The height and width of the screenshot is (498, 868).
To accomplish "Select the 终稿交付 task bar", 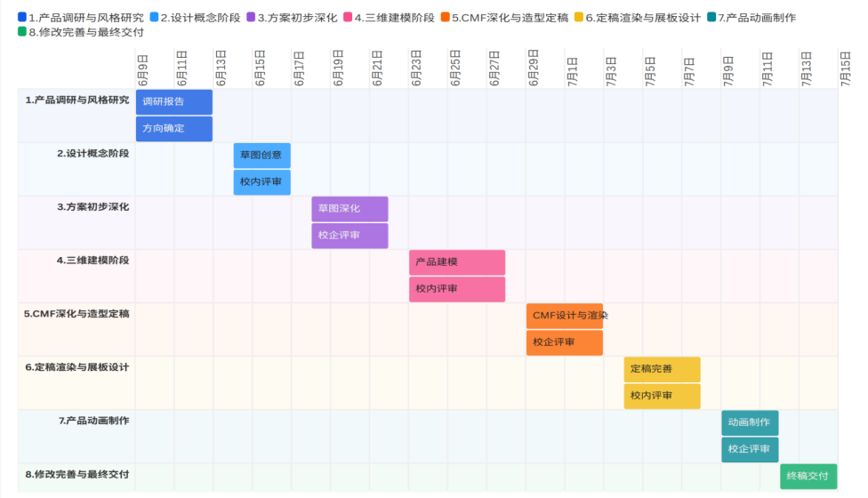I will 808,477.
